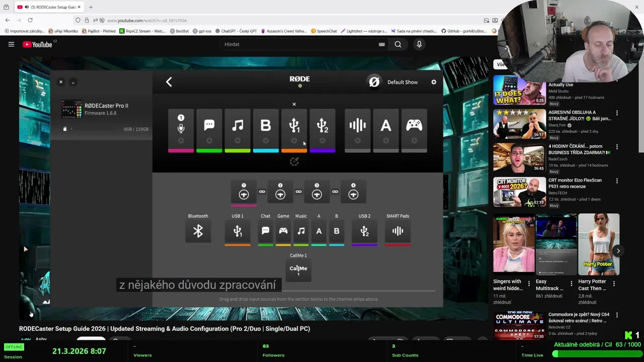This screenshot has width=644, height=362.
Task: Toggle the link between inputs 3 and 4
Action: click(x=335, y=192)
